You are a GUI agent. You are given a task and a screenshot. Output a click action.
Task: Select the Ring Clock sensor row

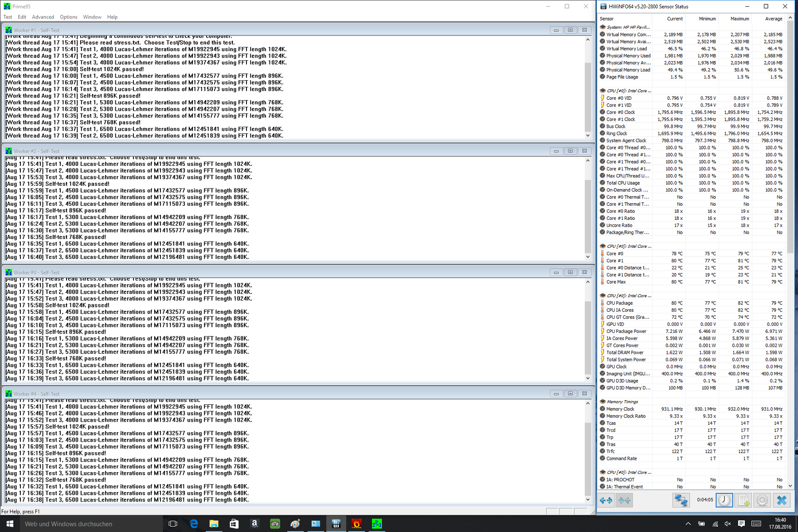(x=692, y=133)
